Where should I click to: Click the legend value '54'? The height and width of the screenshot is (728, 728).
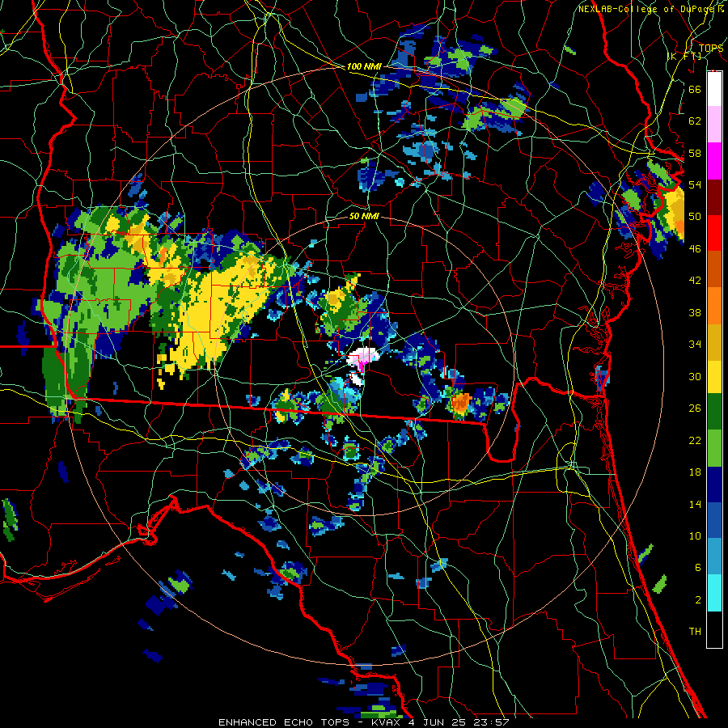click(x=695, y=184)
